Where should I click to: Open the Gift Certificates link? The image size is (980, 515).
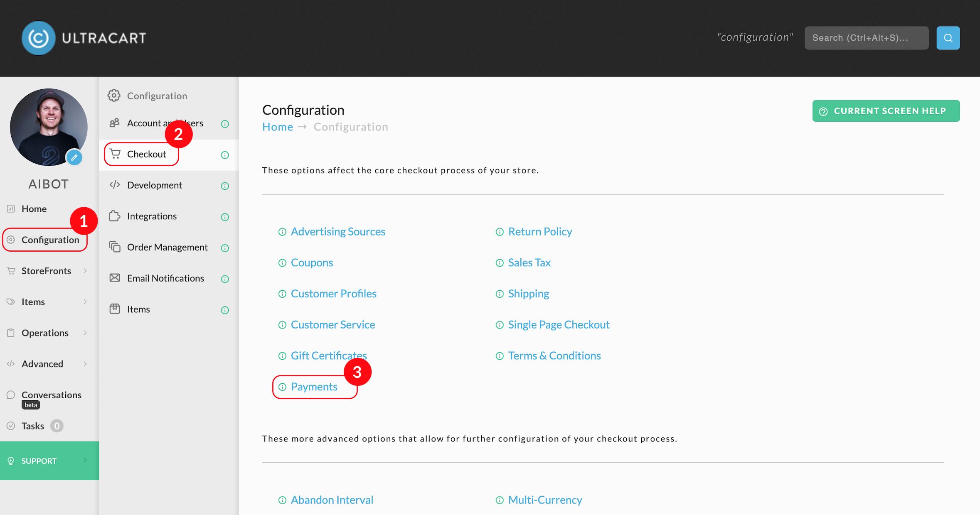[x=329, y=356]
